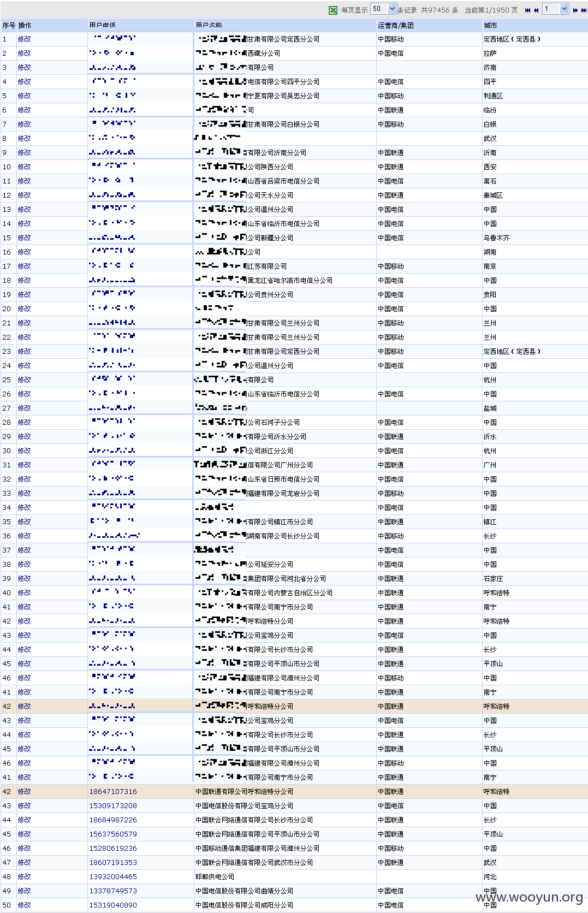This screenshot has height=913, width=588.
Task: Click the 用户电话 column header
Action: [x=102, y=25]
